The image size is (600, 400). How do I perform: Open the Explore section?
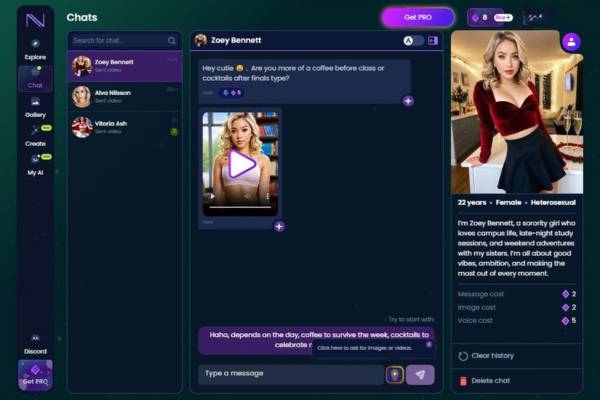tap(35, 49)
